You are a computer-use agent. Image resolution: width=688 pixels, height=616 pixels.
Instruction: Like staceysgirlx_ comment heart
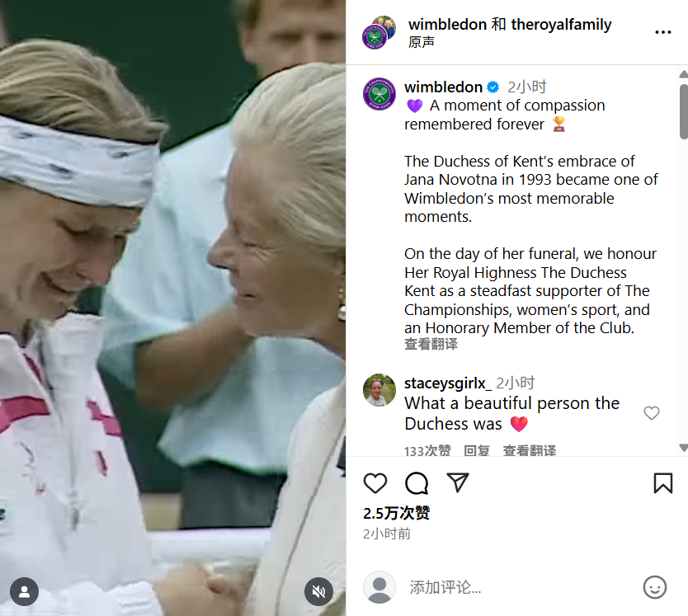coord(652,413)
